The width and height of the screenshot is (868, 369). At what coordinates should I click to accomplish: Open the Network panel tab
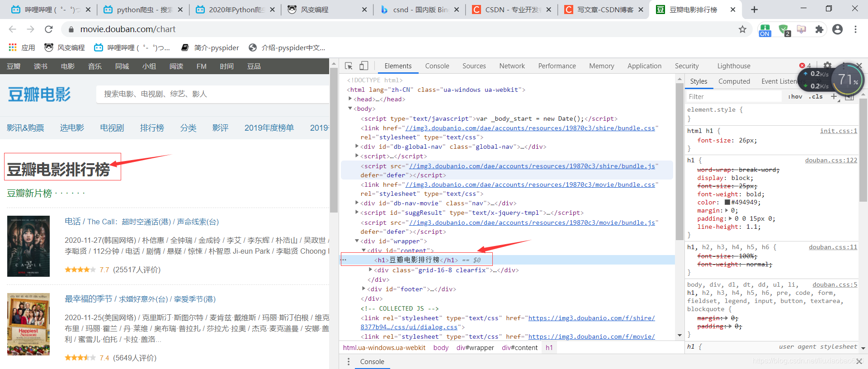click(512, 66)
